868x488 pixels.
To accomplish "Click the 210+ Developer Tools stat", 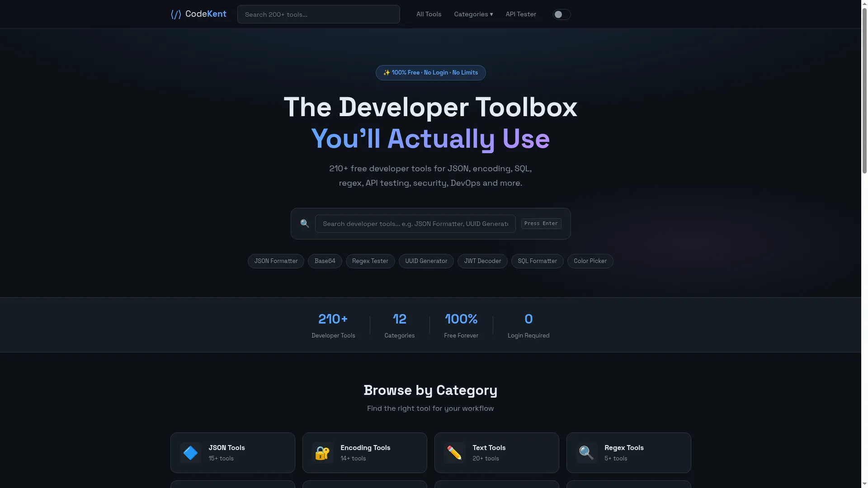I will point(333,325).
